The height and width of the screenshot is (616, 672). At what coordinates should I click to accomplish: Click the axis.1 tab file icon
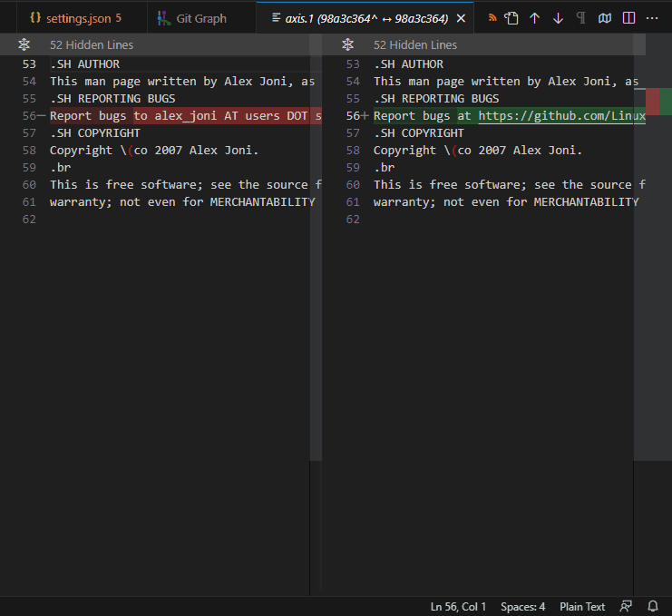[x=276, y=17]
